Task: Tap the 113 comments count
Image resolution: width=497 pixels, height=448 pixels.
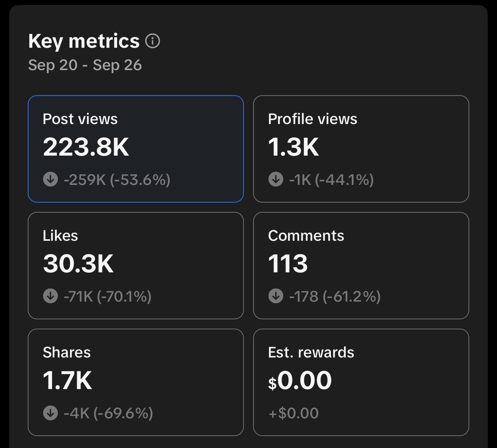Action: 288,264
